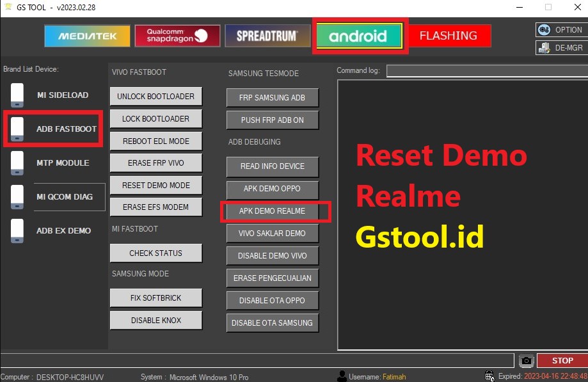Click the command log output area
Viewport: 588px width, 382px height.
[x=463, y=215]
